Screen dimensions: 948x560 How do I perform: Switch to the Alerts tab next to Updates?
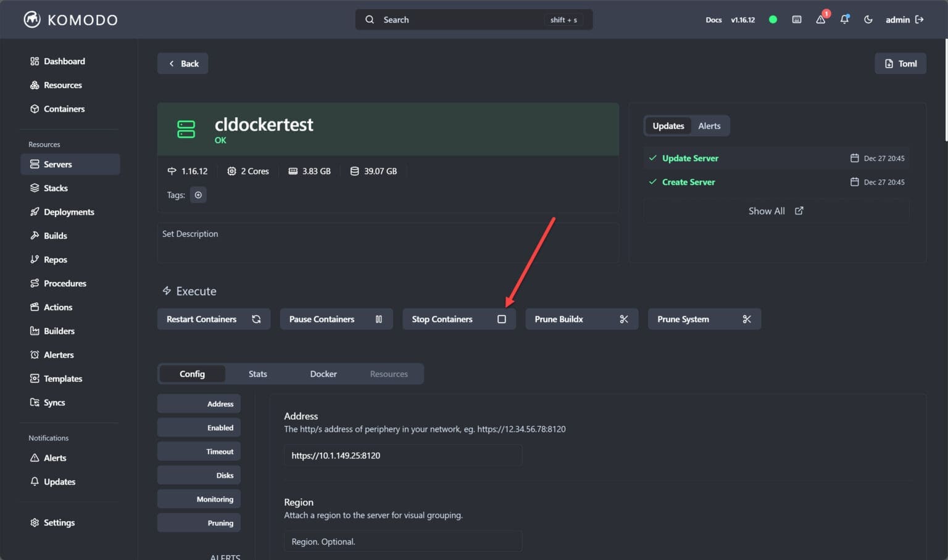click(709, 126)
